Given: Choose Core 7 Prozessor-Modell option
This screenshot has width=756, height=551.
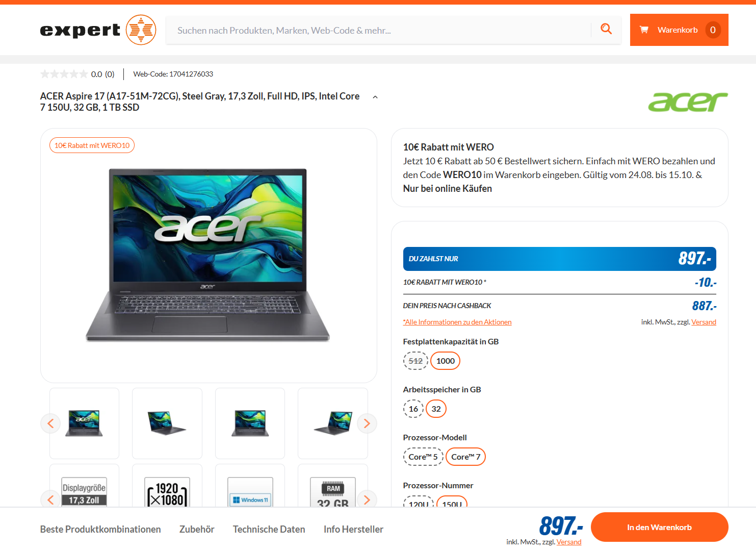Looking at the screenshot, I should click(x=466, y=457).
